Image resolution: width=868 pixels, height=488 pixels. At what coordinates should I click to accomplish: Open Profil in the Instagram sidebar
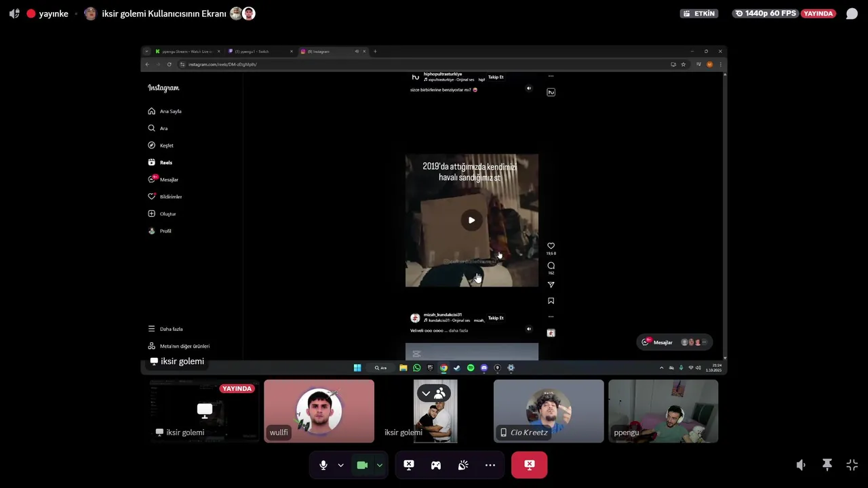tap(159, 231)
